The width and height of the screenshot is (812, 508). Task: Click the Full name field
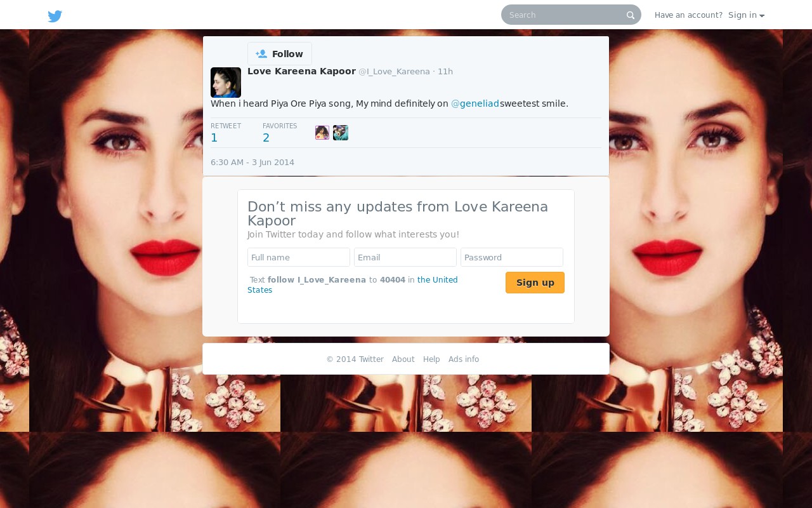(x=299, y=257)
